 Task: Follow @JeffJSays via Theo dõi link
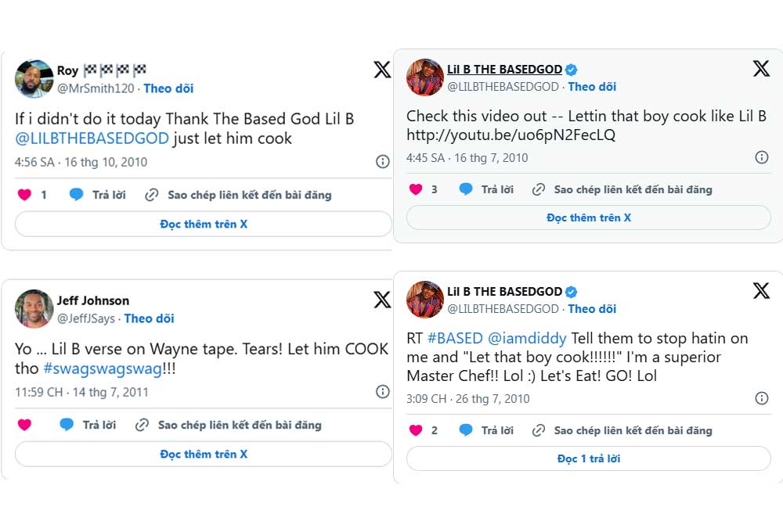coord(149,318)
